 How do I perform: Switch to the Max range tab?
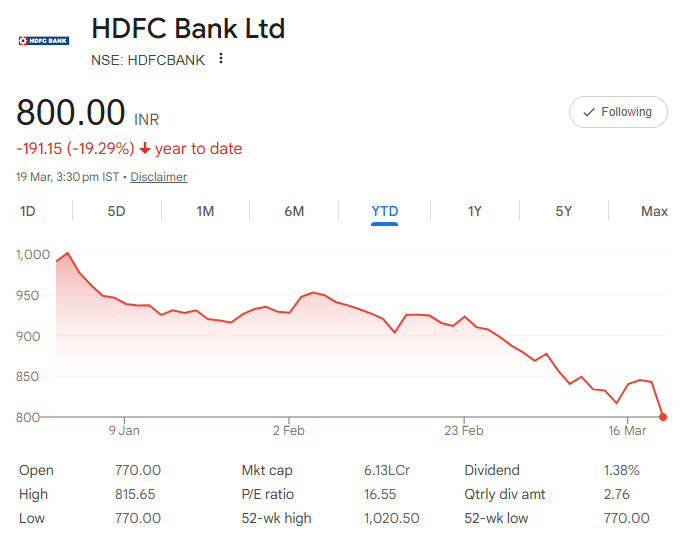pyautogui.click(x=654, y=211)
